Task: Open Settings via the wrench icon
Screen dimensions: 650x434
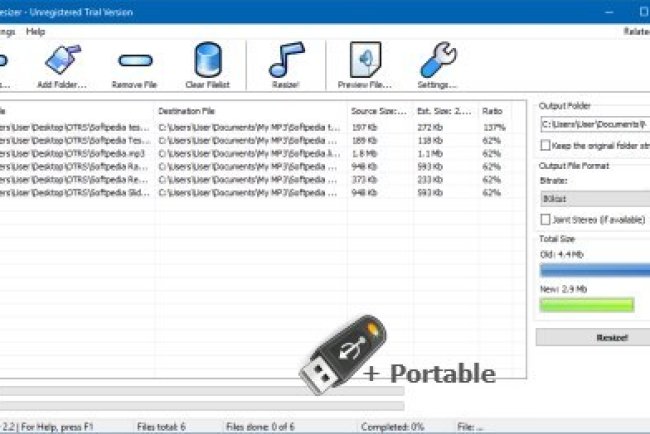Action: tap(438, 64)
